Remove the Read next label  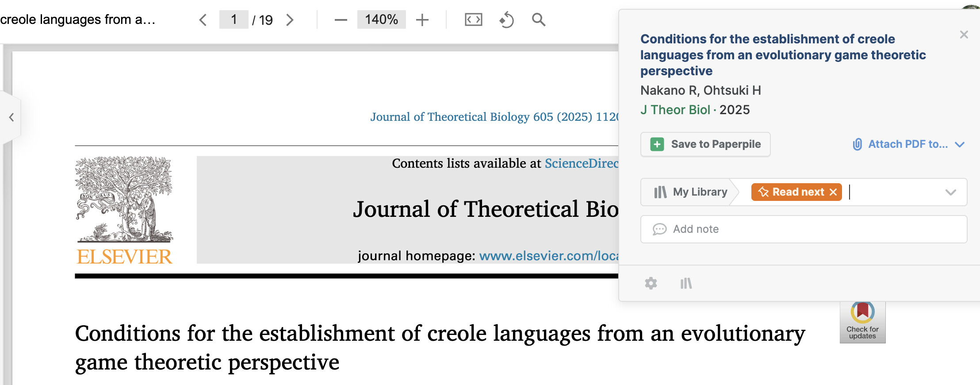tap(833, 192)
